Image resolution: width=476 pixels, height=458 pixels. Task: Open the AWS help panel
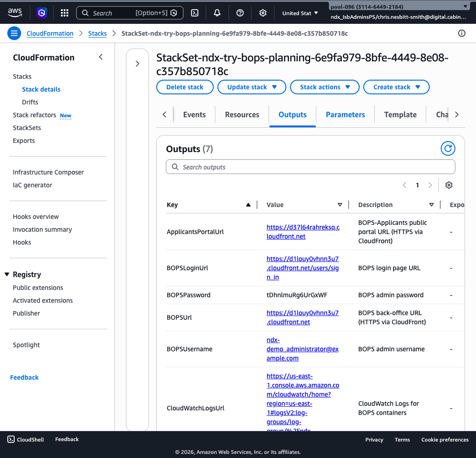[x=240, y=12]
